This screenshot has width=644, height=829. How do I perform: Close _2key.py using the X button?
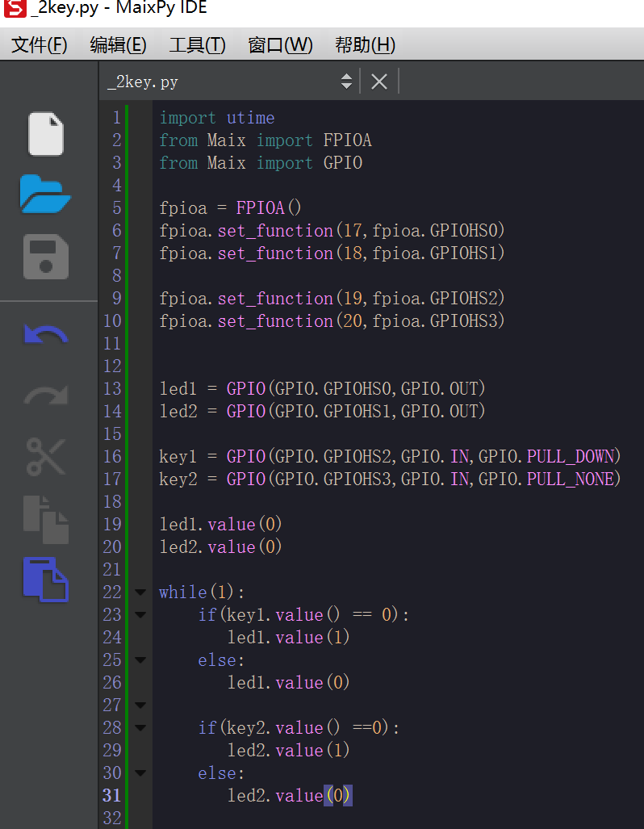378,81
